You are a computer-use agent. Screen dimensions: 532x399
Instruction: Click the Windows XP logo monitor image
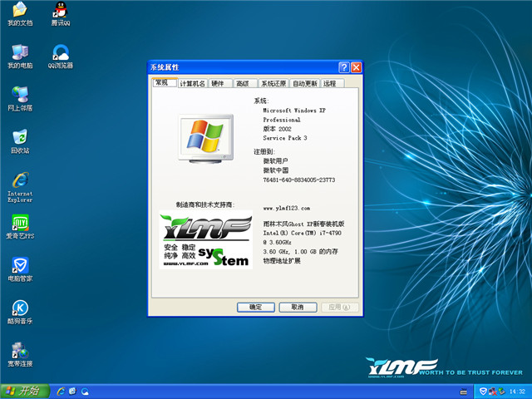click(x=206, y=139)
